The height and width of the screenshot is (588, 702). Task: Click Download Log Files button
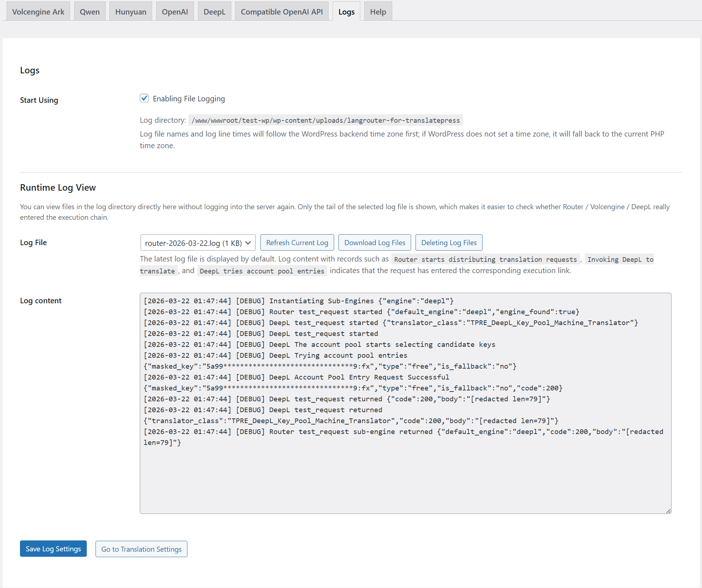click(x=375, y=243)
